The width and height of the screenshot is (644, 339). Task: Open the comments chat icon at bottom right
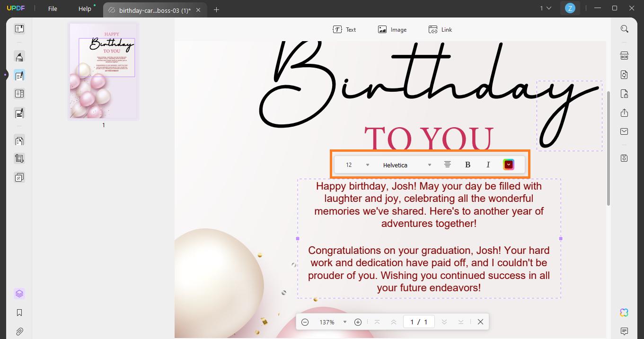624,331
